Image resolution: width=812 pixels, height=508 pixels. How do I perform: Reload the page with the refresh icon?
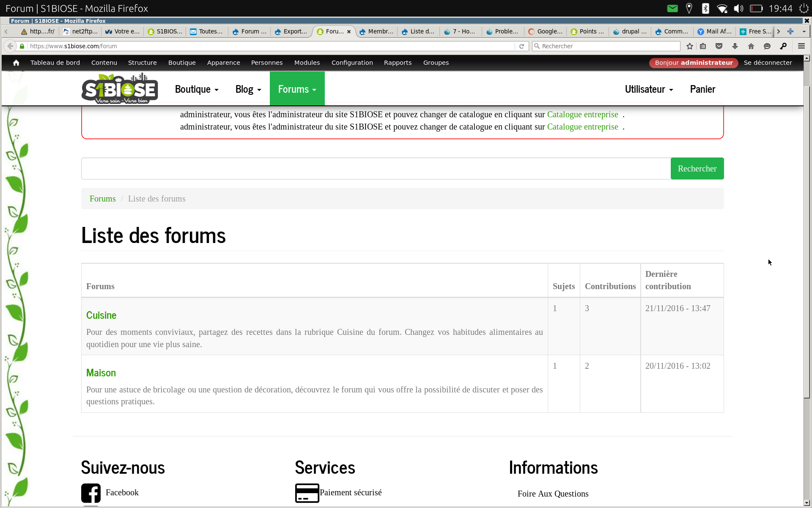tap(522, 46)
